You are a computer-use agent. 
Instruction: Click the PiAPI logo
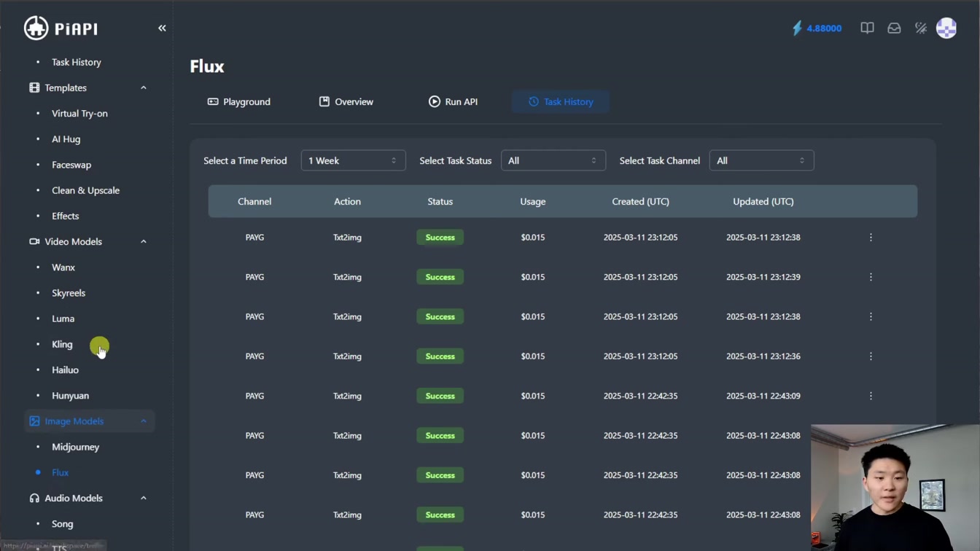61,28
